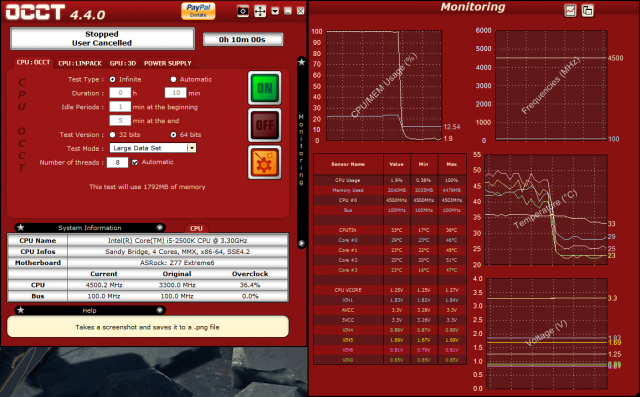Image resolution: width=640 pixels, height=397 pixels.
Task: Click the Core #0 sensor row
Action: click(390, 240)
